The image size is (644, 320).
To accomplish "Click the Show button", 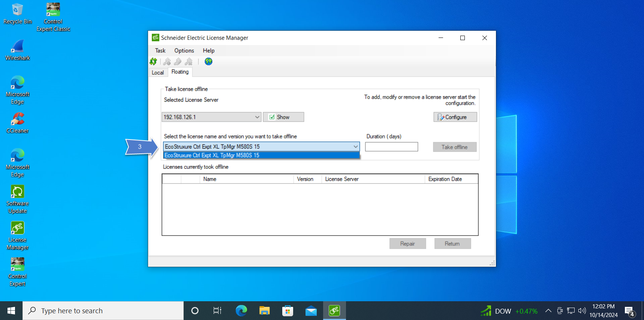I will (283, 117).
